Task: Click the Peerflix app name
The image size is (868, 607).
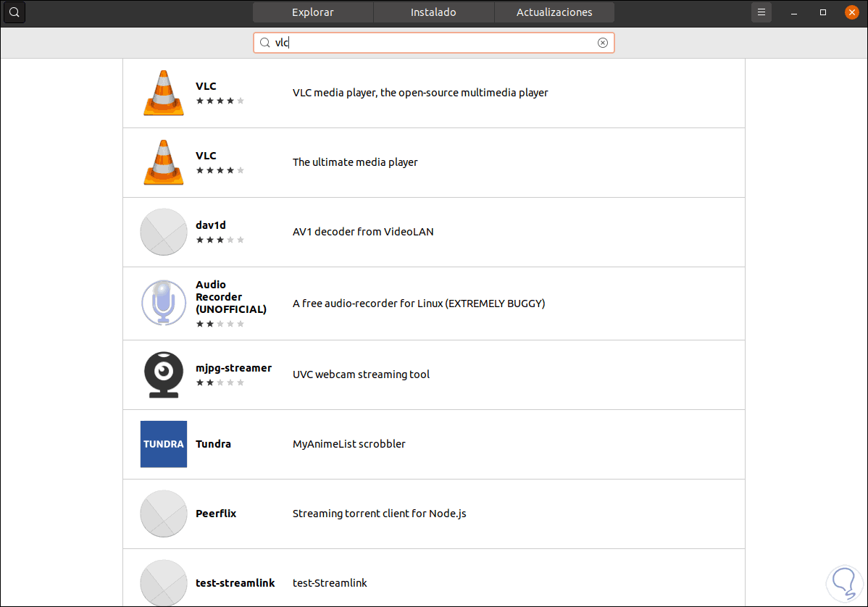Action: pos(216,514)
